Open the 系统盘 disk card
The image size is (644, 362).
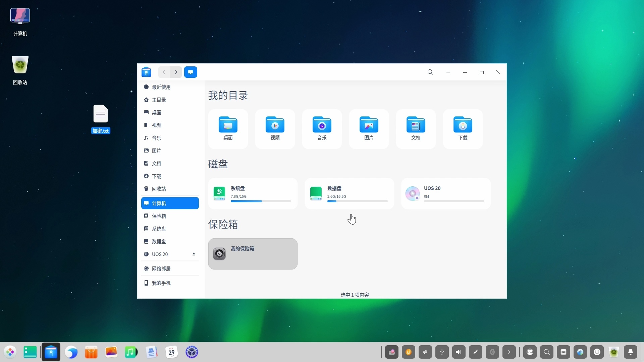(x=253, y=194)
